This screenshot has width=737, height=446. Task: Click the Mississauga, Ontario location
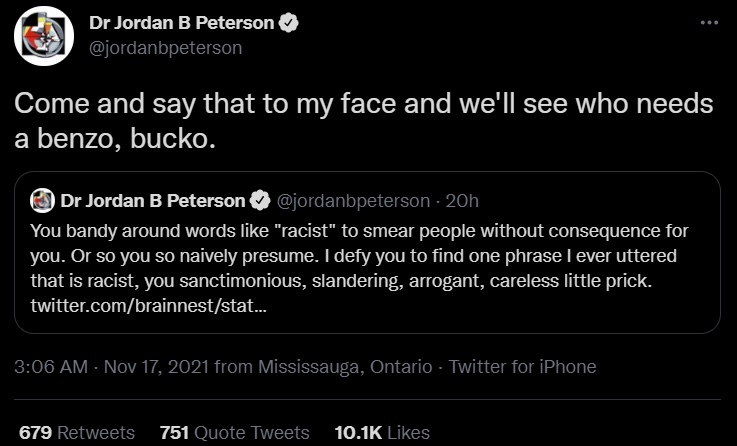coord(345,367)
